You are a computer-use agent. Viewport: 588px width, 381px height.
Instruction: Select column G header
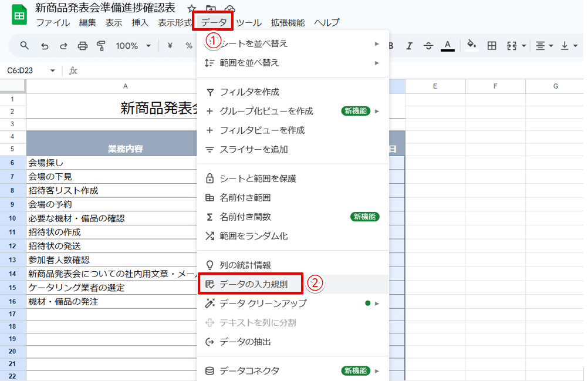pyautogui.click(x=555, y=86)
